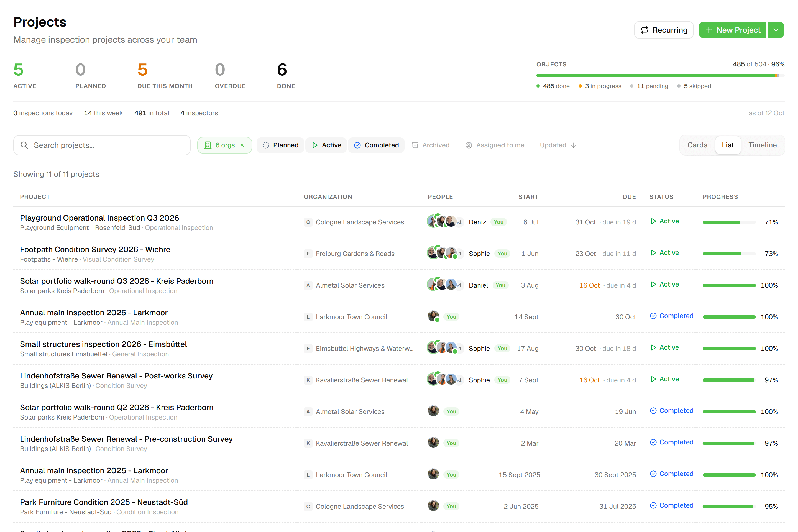Image resolution: width=798 pixels, height=532 pixels.
Task: Toggle the Archived filter
Action: click(431, 145)
